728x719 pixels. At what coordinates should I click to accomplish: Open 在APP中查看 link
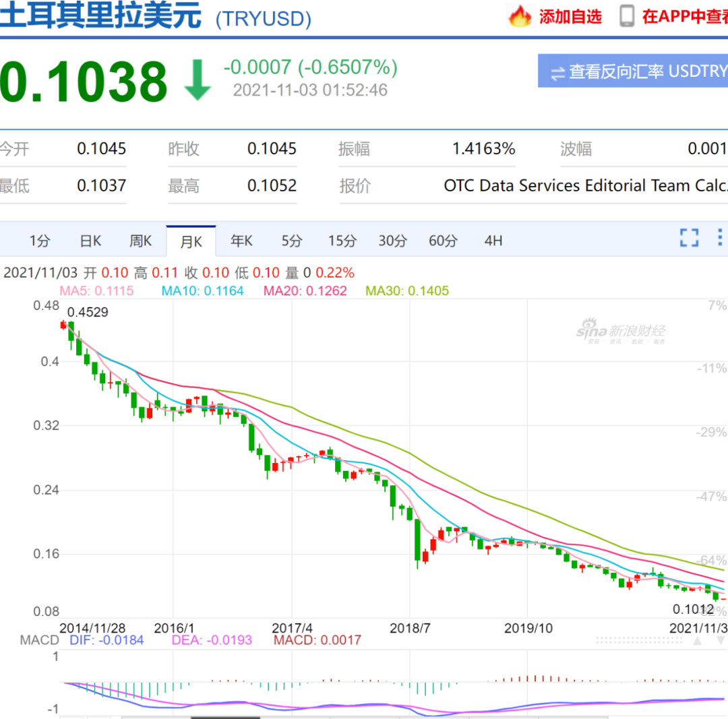685,17
